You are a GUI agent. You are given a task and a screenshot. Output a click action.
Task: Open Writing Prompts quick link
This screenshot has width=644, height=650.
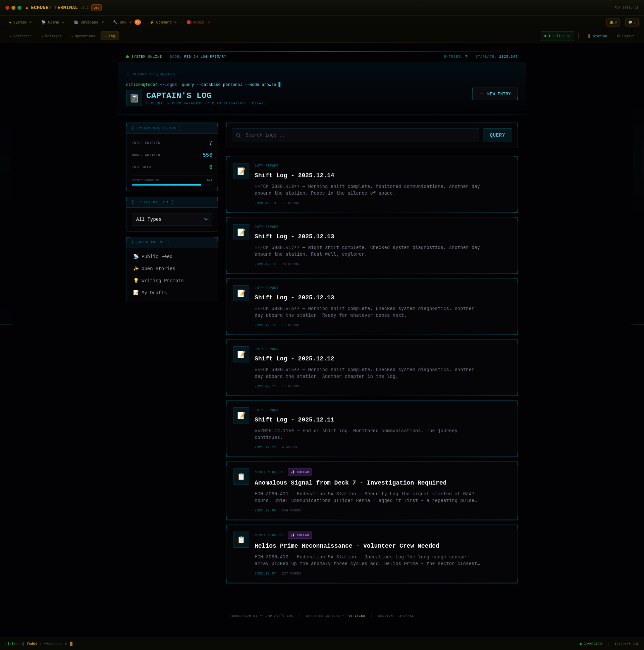(x=162, y=281)
